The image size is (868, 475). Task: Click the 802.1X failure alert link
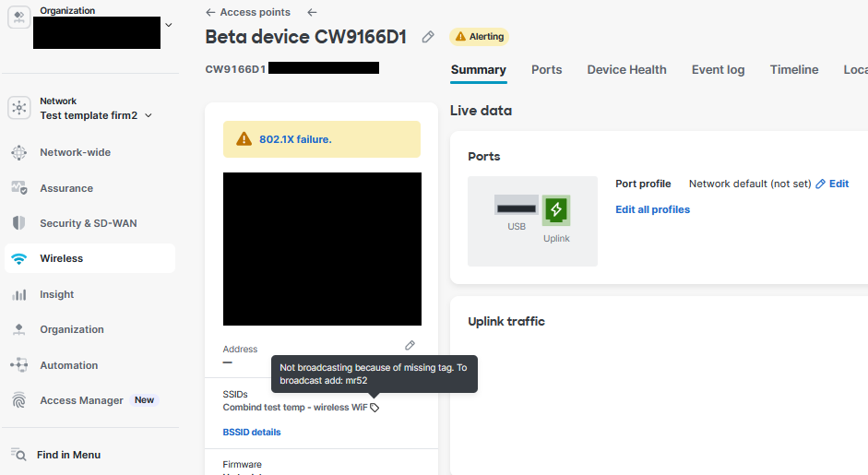point(295,139)
